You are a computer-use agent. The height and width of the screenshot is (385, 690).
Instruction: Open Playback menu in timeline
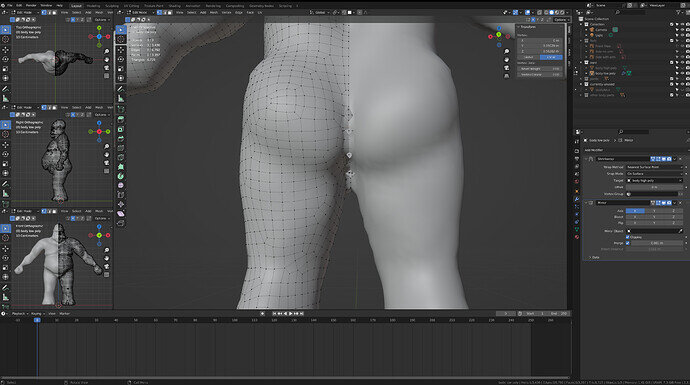point(19,314)
